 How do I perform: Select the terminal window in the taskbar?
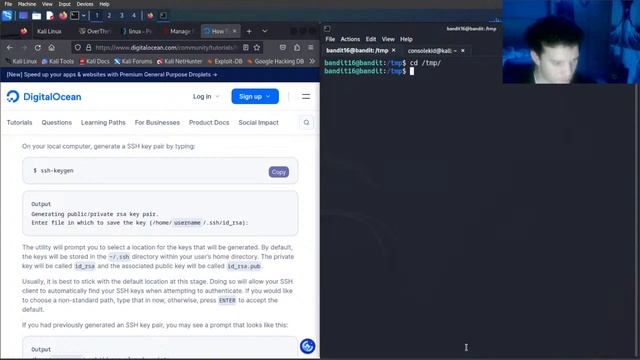163,16
